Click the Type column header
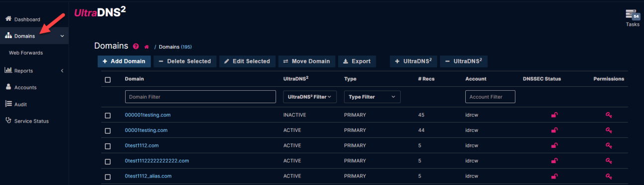The width and height of the screenshot is (644, 185). click(x=350, y=79)
